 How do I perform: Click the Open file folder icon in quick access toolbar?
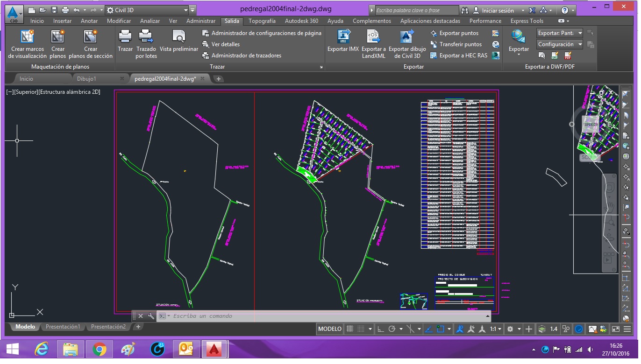pyautogui.click(x=43, y=10)
